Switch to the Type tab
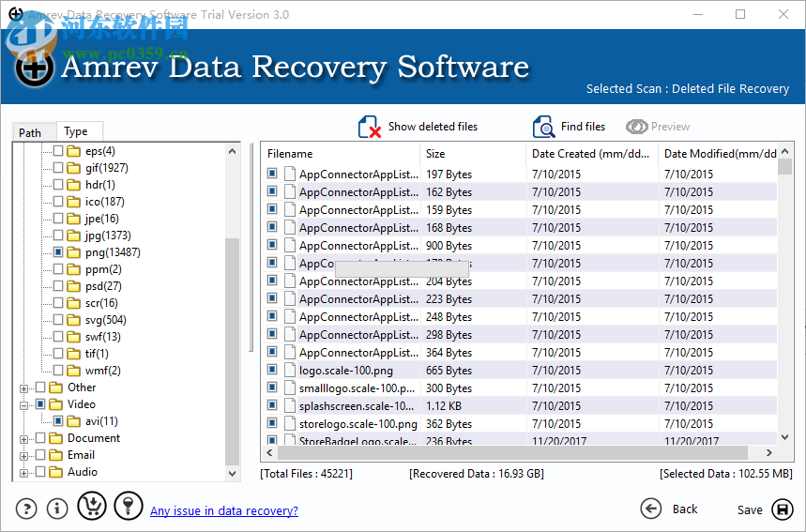Screen dimensions: 806x532 [79, 131]
